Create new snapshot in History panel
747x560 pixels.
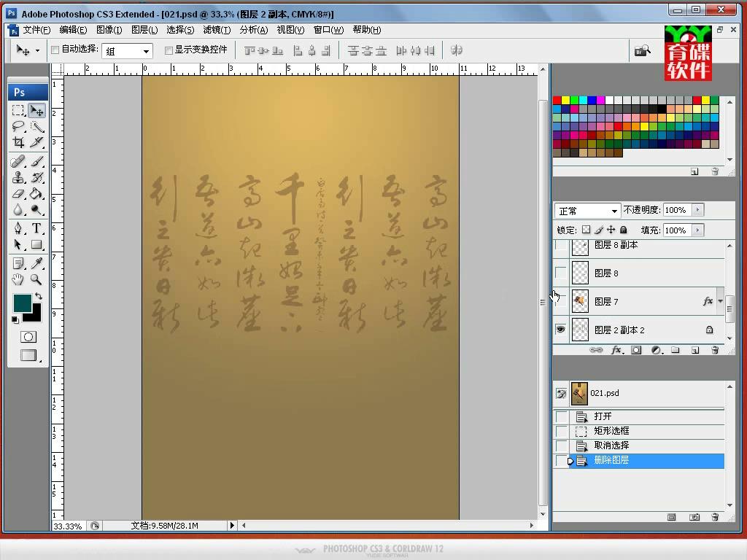(x=694, y=517)
